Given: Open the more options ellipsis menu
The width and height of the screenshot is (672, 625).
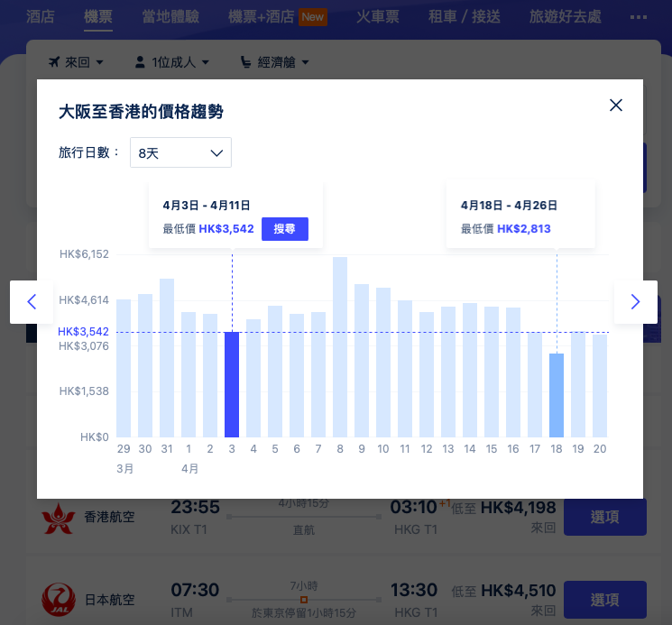Looking at the screenshot, I should tap(638, 17).
